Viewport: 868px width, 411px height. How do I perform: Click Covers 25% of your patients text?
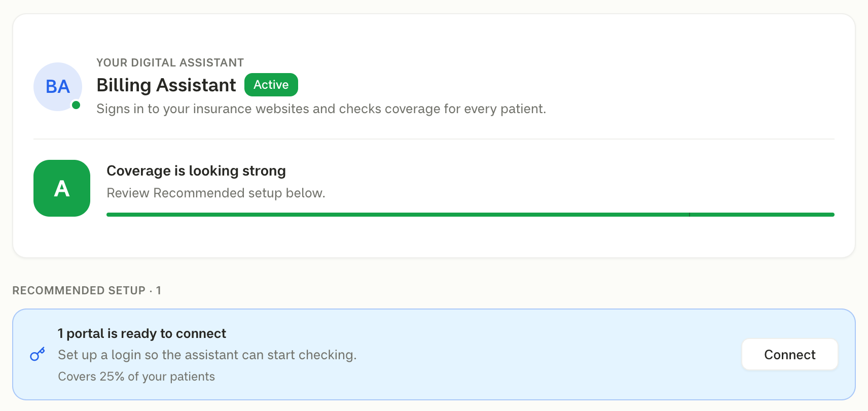coord(136,376)
